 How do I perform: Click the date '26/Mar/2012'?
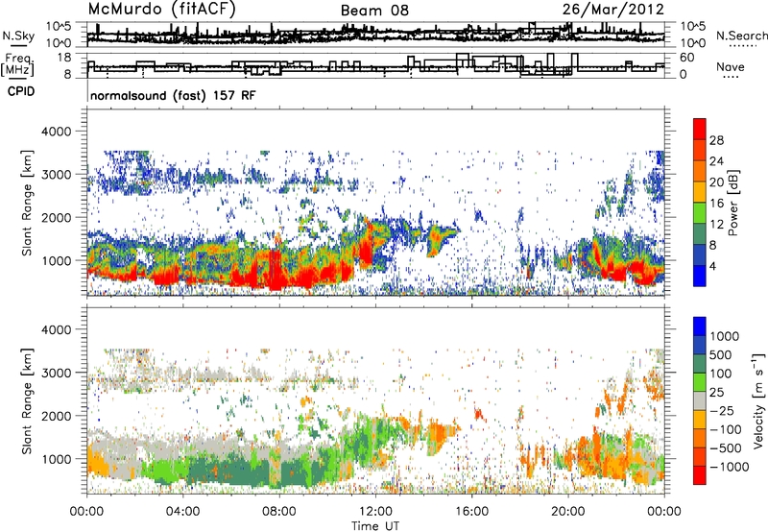(x=613, y=9)
